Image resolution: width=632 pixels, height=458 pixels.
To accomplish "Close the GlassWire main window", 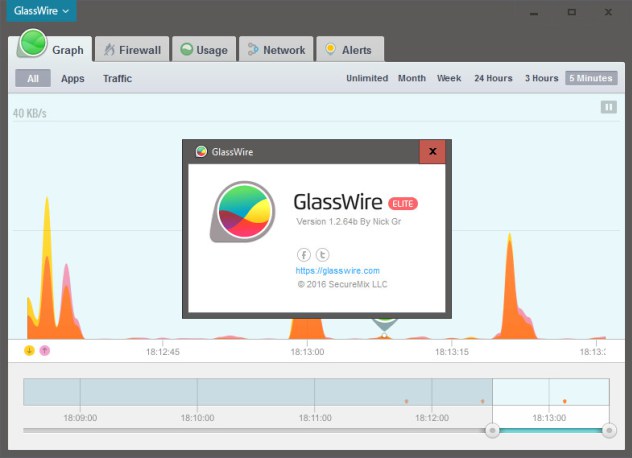I will [x=608, y=12].
